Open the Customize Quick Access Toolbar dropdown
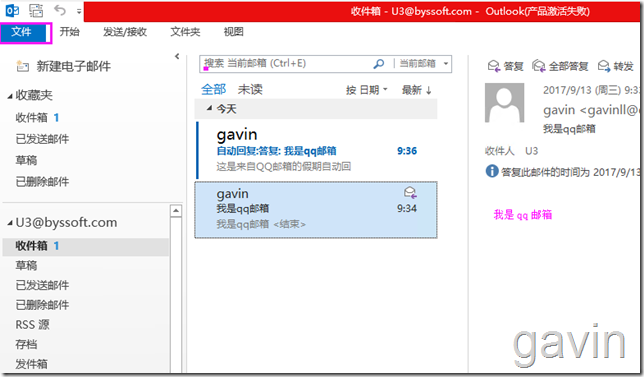Screen dimensions: 644x377 [x=79, y=11]
